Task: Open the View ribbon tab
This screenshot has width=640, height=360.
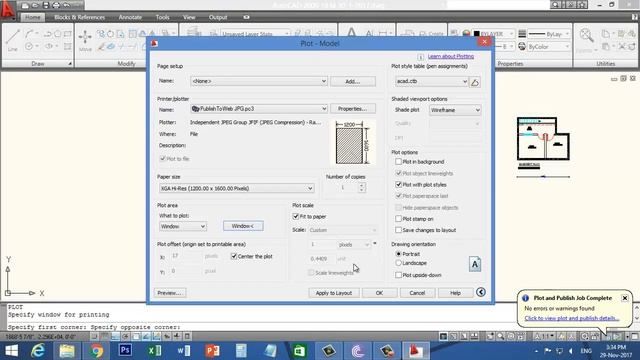Action: point(189,17)
